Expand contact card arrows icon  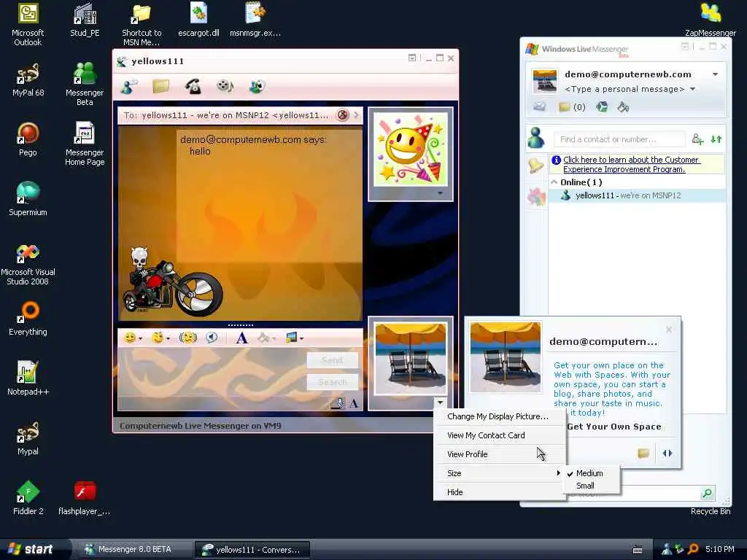coord(667,454)
